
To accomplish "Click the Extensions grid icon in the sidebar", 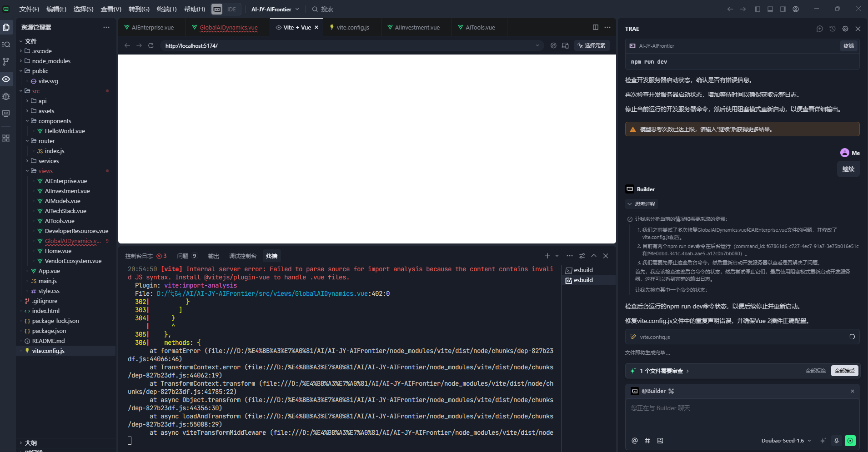I will pos(6,138).
